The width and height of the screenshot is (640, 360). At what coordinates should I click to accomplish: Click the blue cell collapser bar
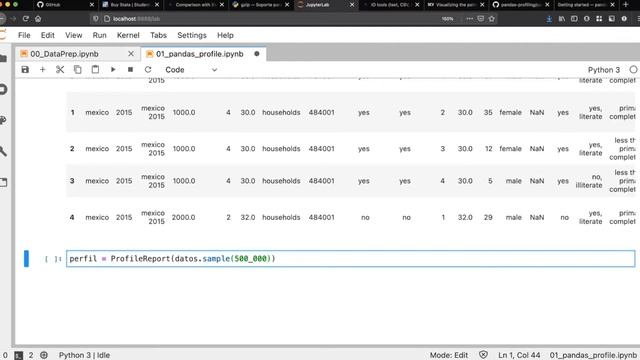click(26, 258)
